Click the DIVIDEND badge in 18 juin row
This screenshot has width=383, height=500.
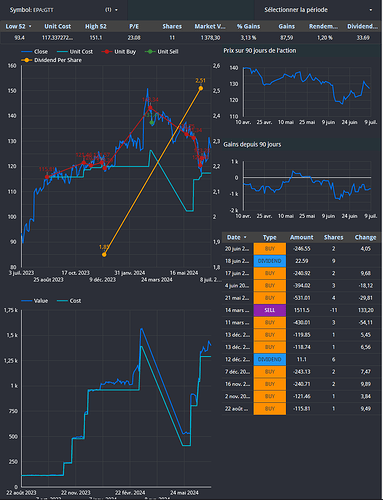[270, 261]
